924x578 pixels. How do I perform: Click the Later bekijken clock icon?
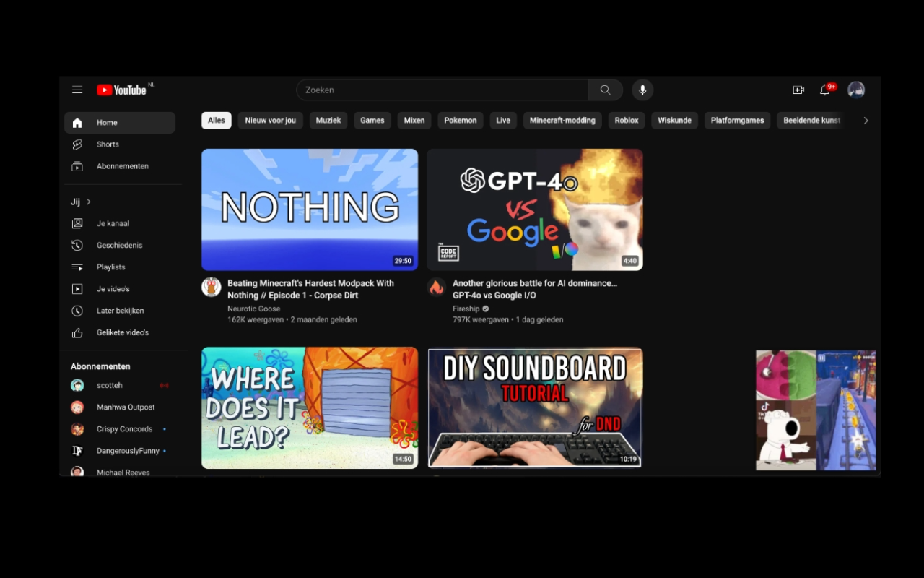coord(77,311)
